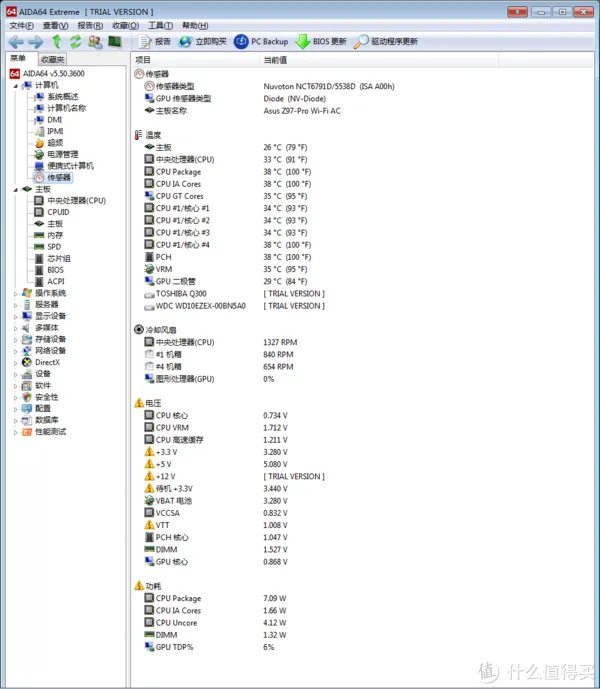Click the green Back arrow in toolbar
The image size is (600, 689).
pos(15,42)
